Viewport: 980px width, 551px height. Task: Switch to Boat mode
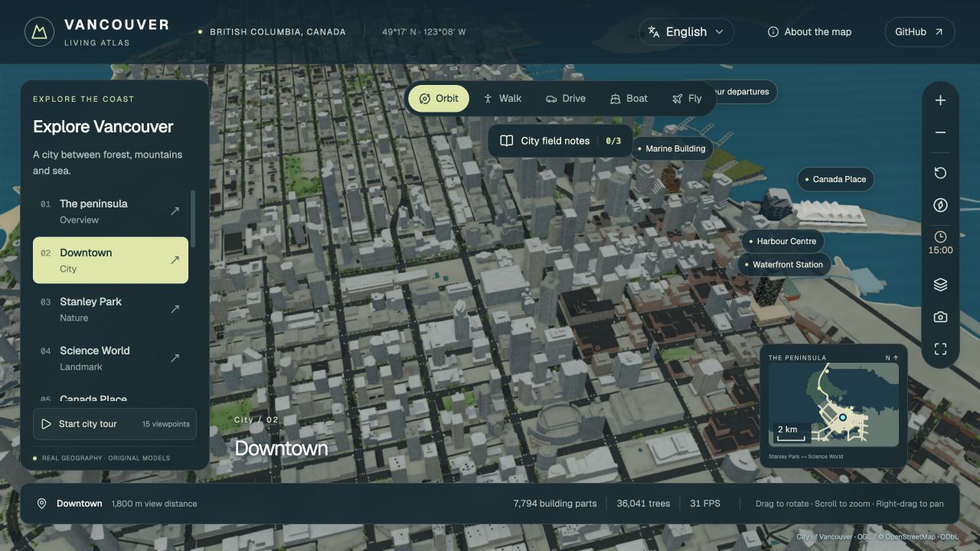coord(629,99)
